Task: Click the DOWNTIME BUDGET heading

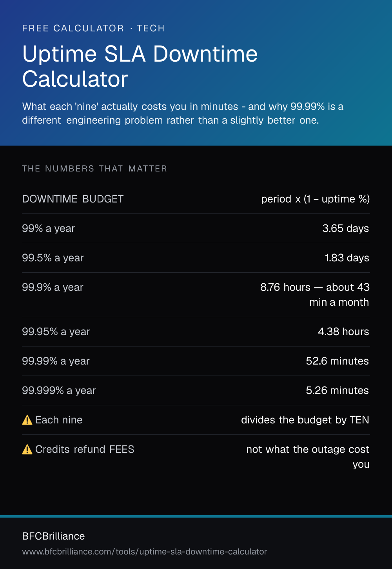Action: pos(73,199)
